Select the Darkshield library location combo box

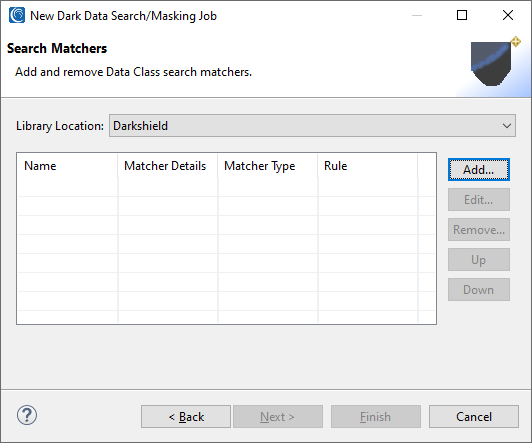coord(312,126)
